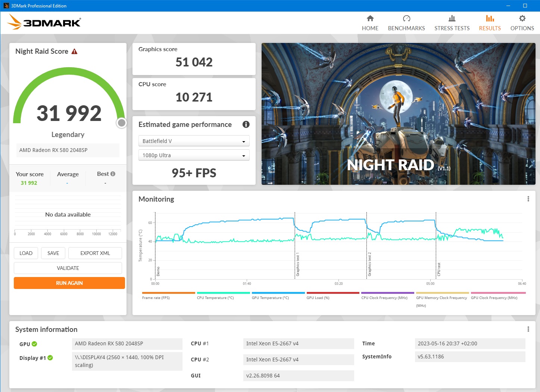Click the green GPU check icon
Screen dimensions: 540x392
point(34,344)
